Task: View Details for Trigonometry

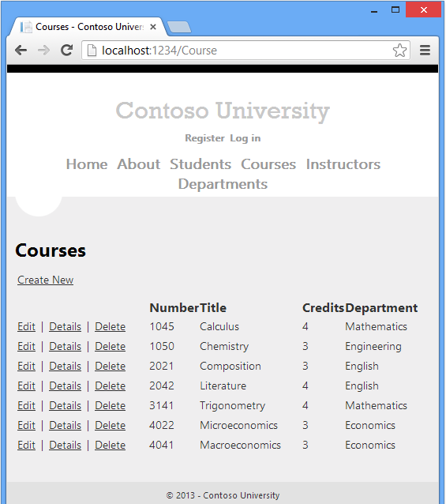Action: (66, 405)
